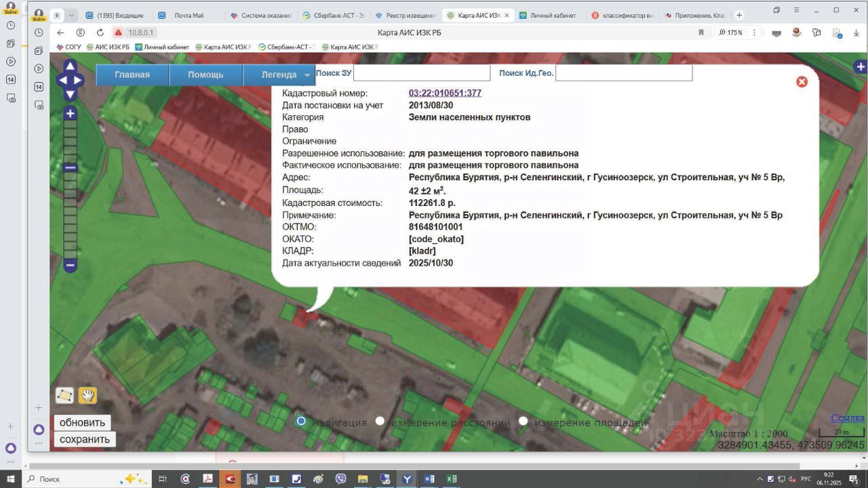Image resolution: width=868 pixels, height=488 pixels.
Task: Pan the map right with the arrow
Action: tap(78, 80)
